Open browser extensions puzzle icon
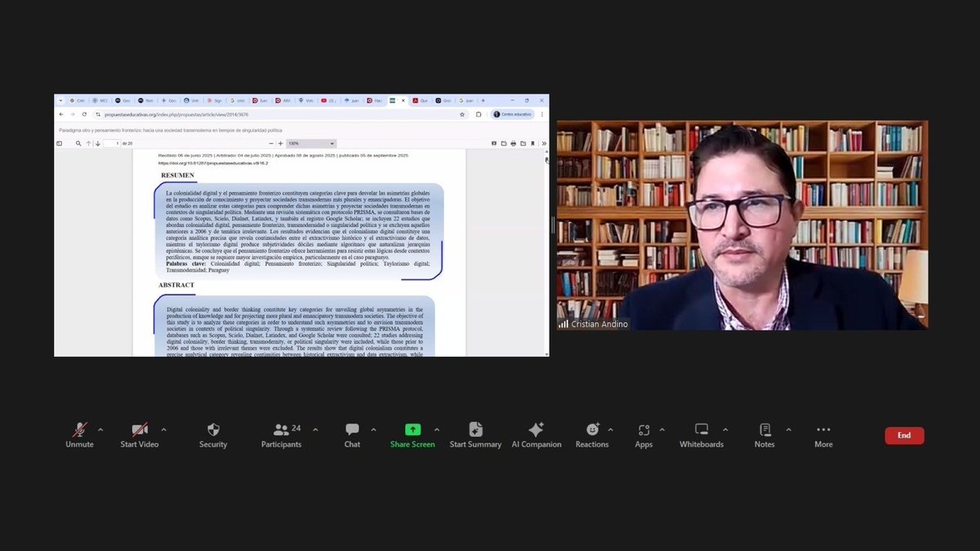 click(x=479, y=114)
